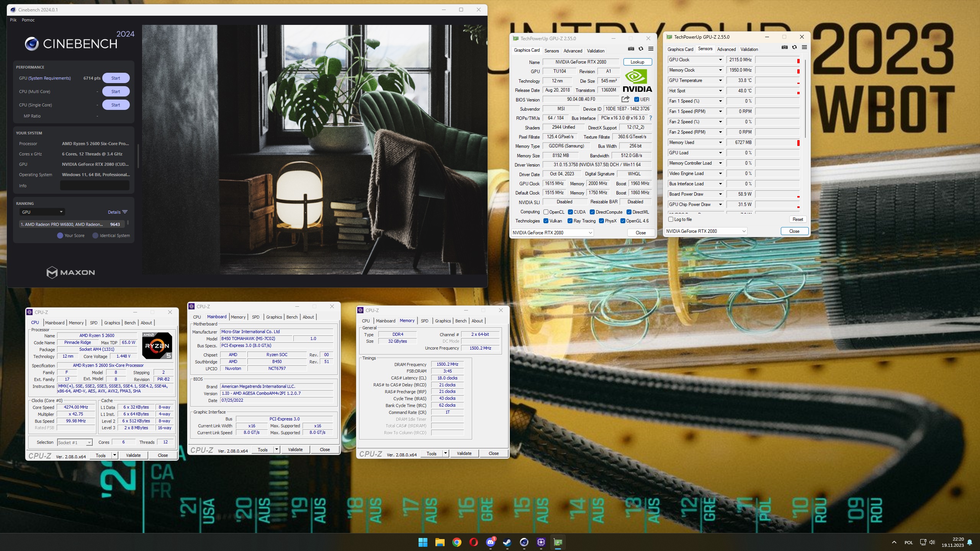Switch to GPU-Z via taskbar icon

pyautogui.click(x=558, y=542)
